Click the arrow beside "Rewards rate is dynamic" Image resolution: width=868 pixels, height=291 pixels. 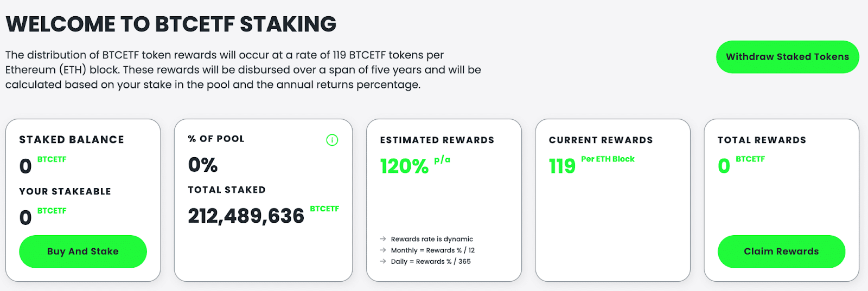click(x=383, y=239)
